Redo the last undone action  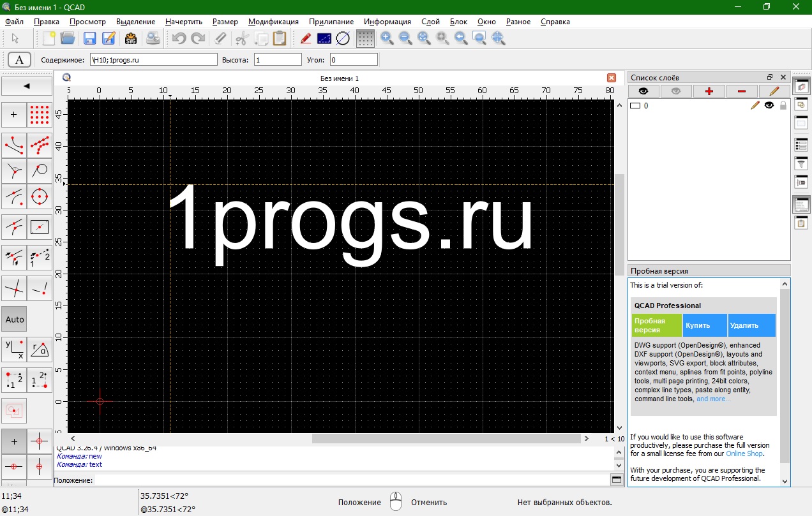point(198,38)
